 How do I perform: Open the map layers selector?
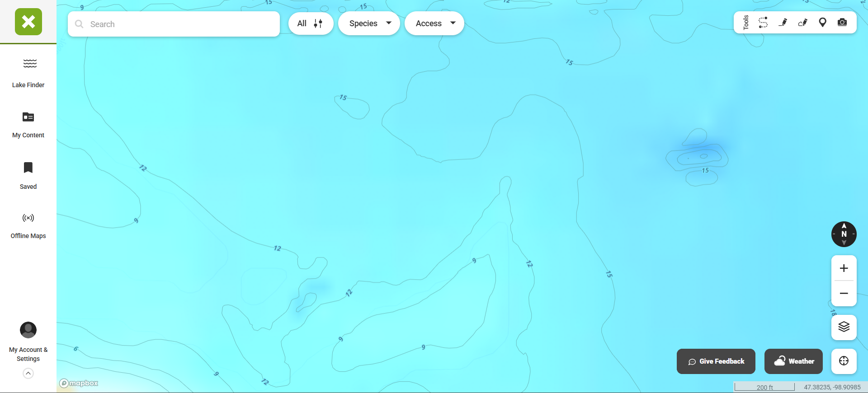[844, 327]
